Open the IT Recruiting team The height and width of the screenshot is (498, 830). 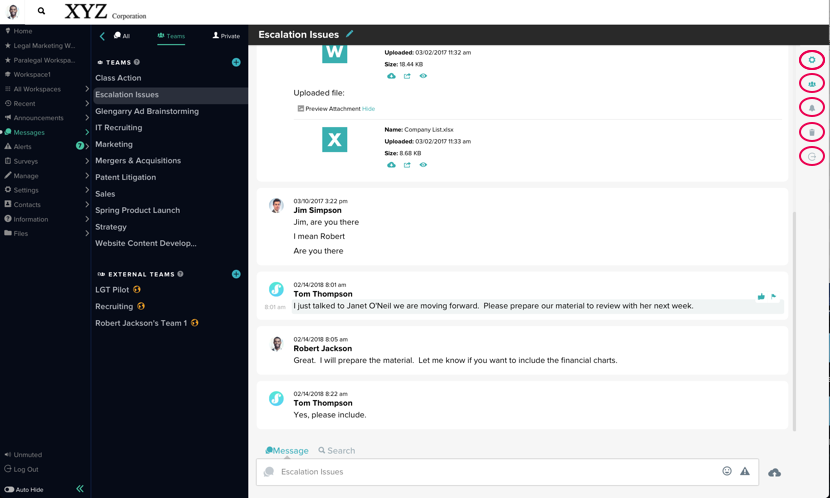pos(119,128)
